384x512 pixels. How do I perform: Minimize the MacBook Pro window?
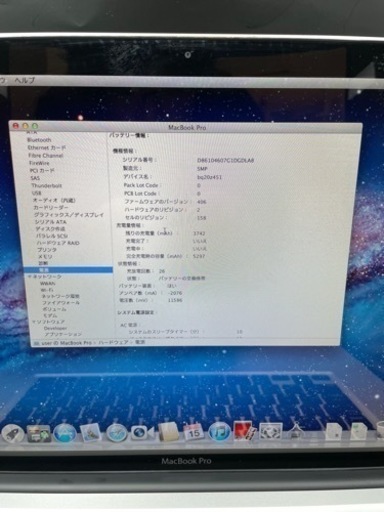[x=25, y=126]
